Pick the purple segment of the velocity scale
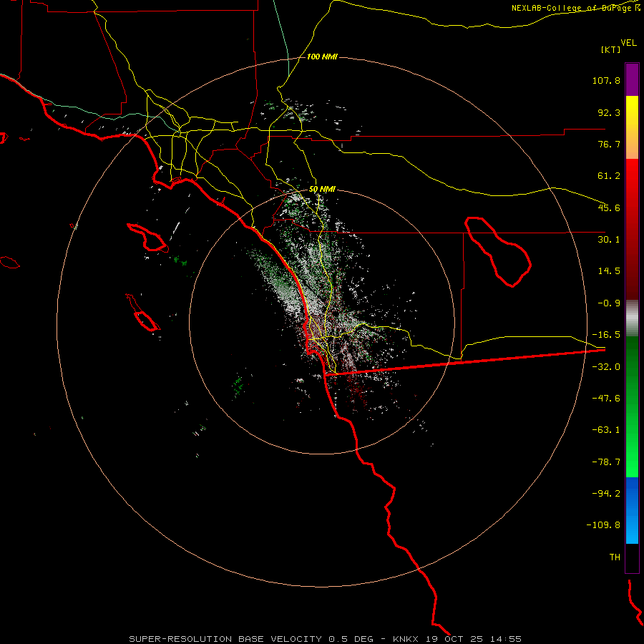644x644 pixels. pos(632,79)
